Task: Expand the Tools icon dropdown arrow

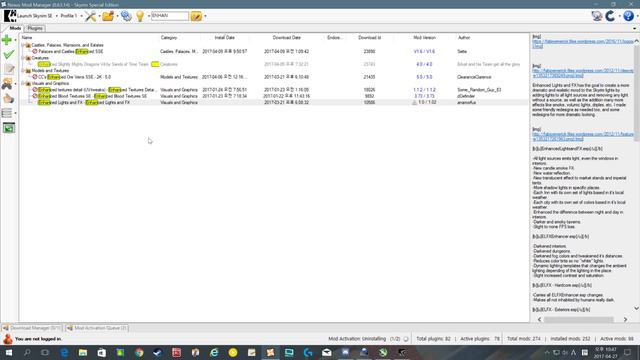Action: point(99,16)
